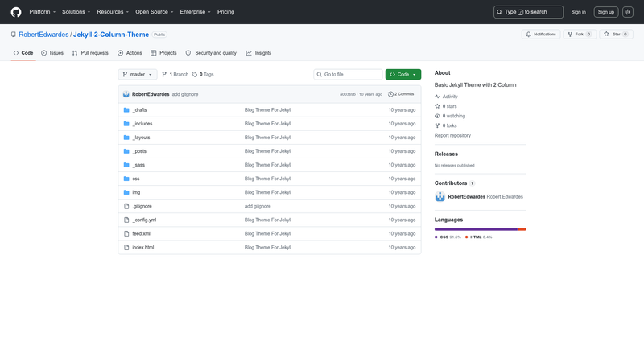Open the GitHub homepage via the logo
Screen dimensions: 644x362
point(16,12)
